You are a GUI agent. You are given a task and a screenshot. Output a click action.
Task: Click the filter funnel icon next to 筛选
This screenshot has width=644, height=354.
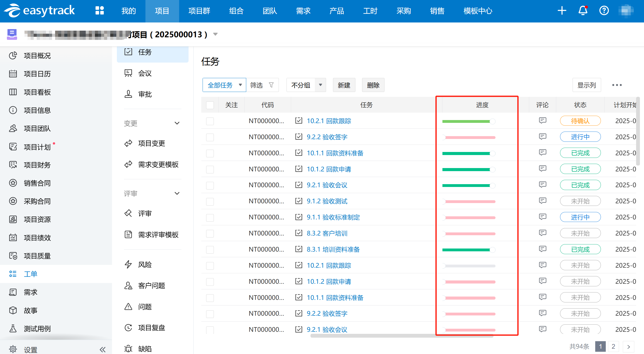tap(271, 85)
